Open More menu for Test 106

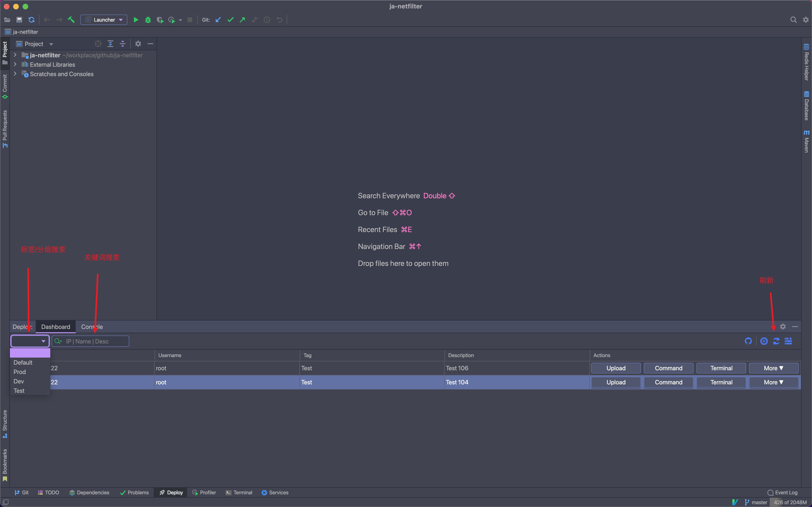pos(773,368)
